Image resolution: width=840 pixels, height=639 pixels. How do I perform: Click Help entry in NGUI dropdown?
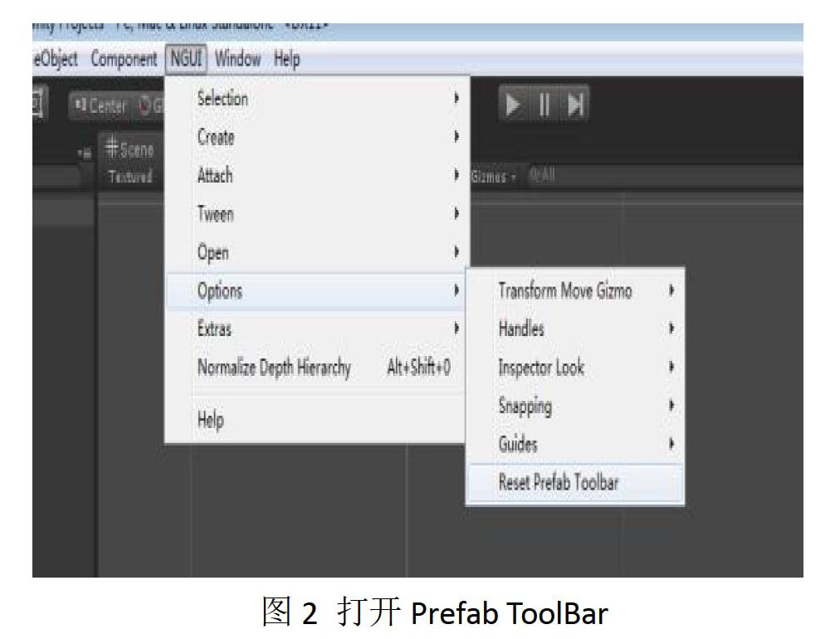pos(317,420)
